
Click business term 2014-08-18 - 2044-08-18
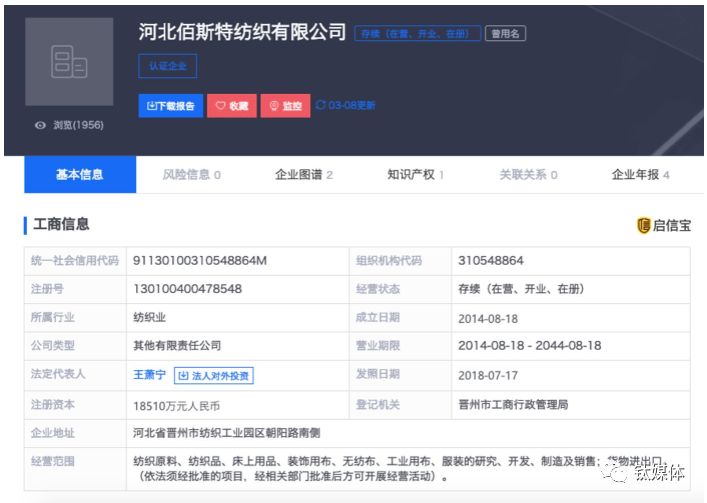530,346
